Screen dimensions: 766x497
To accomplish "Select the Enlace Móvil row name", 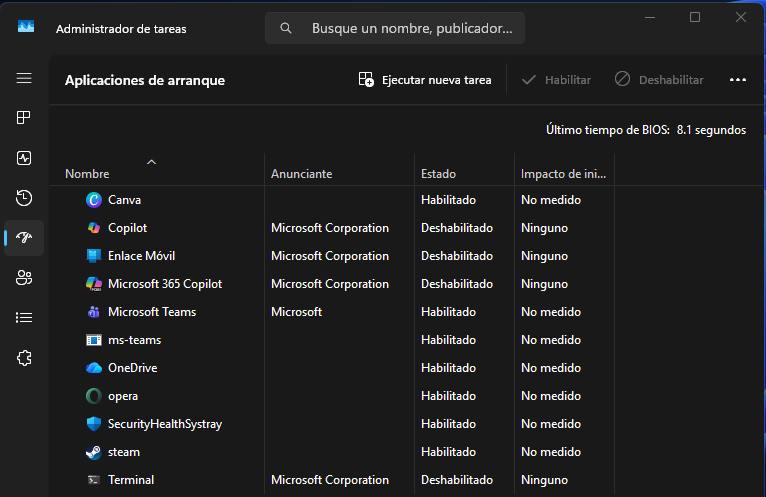I will pos(141,256).
